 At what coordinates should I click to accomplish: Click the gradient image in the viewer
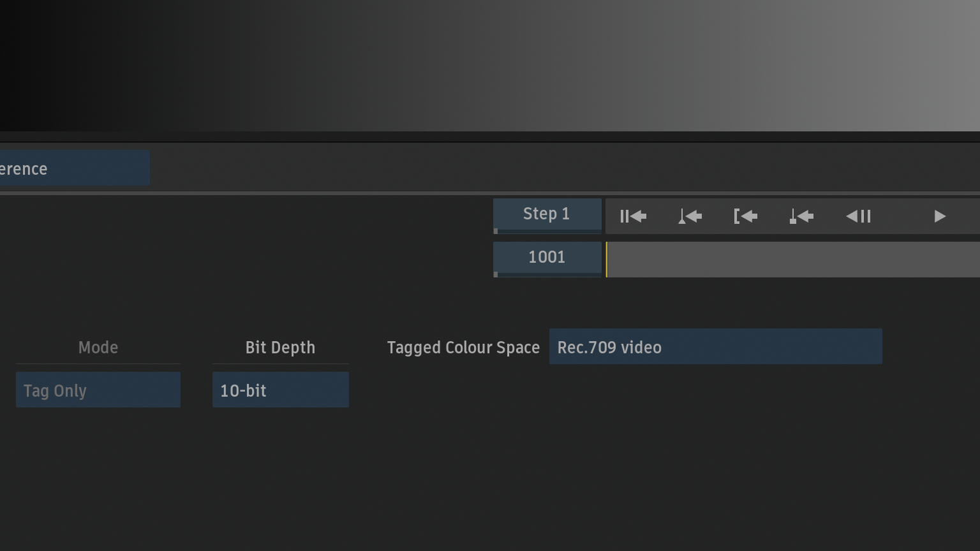coord(490,65)
